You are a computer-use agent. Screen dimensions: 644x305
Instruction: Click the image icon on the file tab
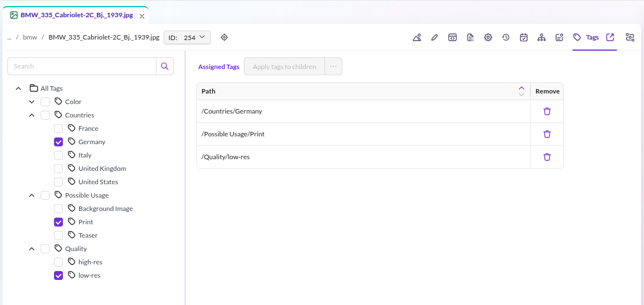tap(14, 15)
